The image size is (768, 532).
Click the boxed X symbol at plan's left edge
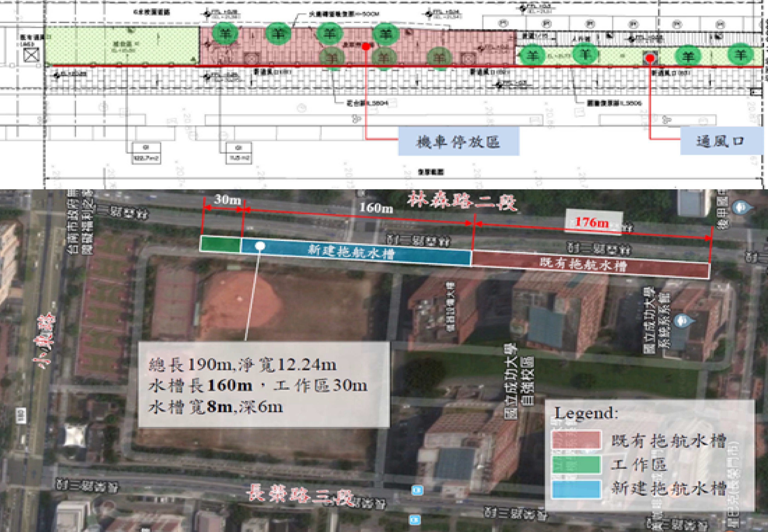coord(31,55)
